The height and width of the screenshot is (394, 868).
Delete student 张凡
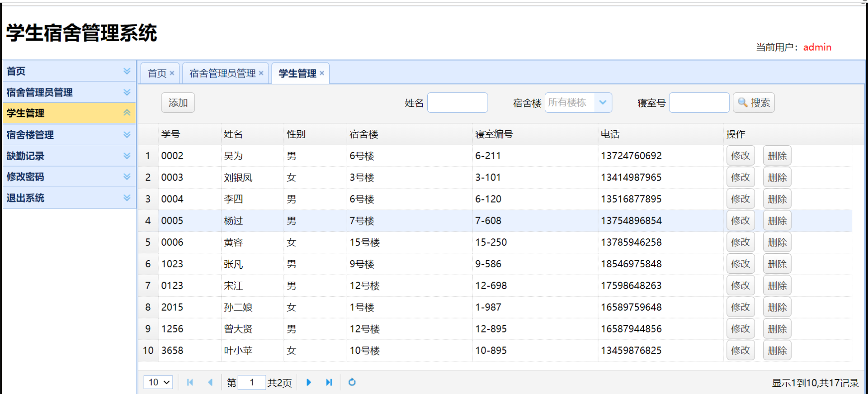pyautogui.click(x=777, y=264)
